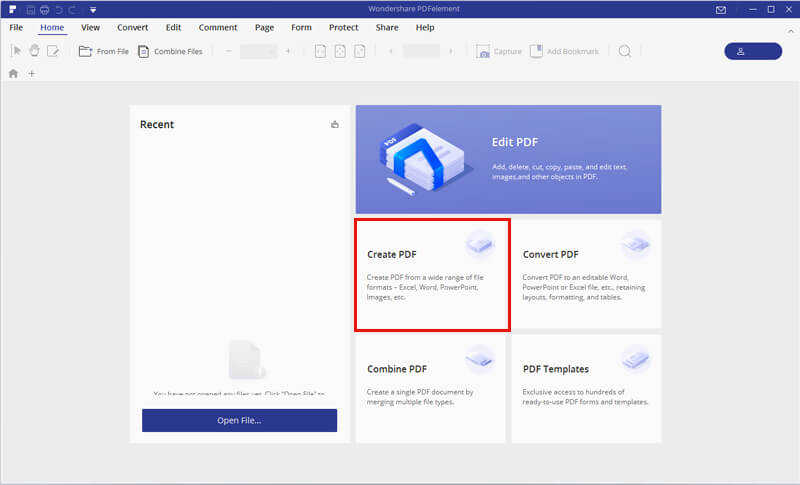Click the Capture tool
The height and width of the screenshot is (485, 800).
click(x=499, y=51)
